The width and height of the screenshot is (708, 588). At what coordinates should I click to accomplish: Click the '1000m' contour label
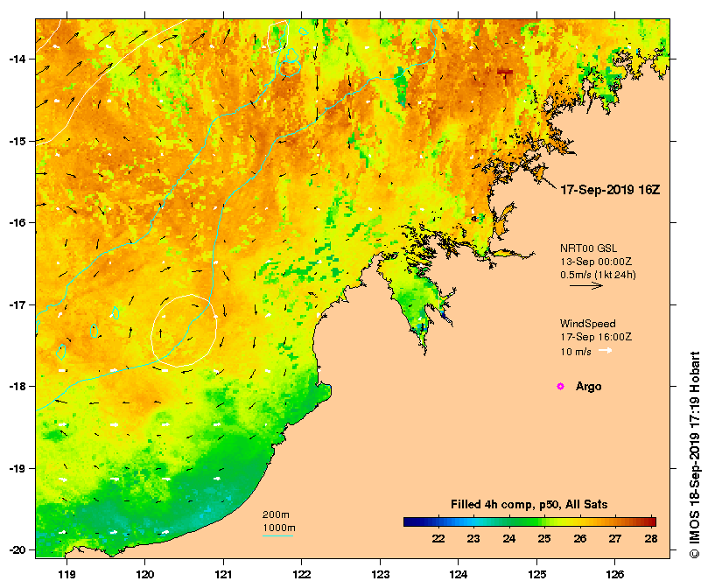279,528
